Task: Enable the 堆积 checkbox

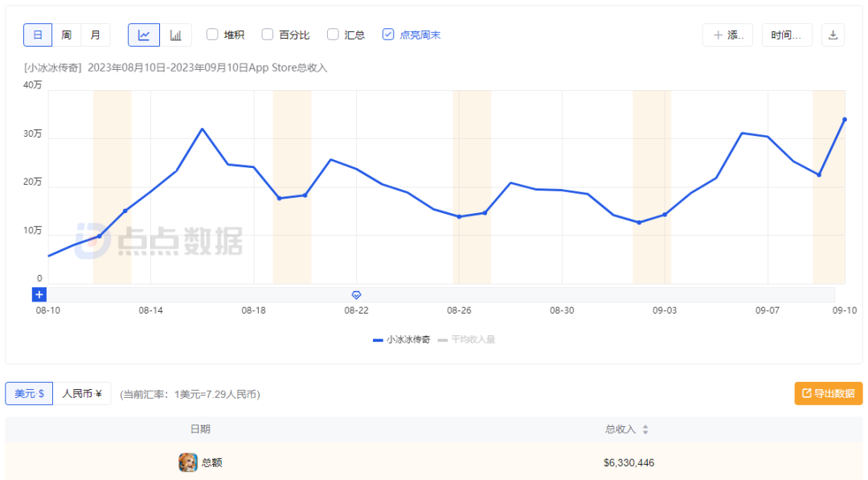Action: click(213, 35)
